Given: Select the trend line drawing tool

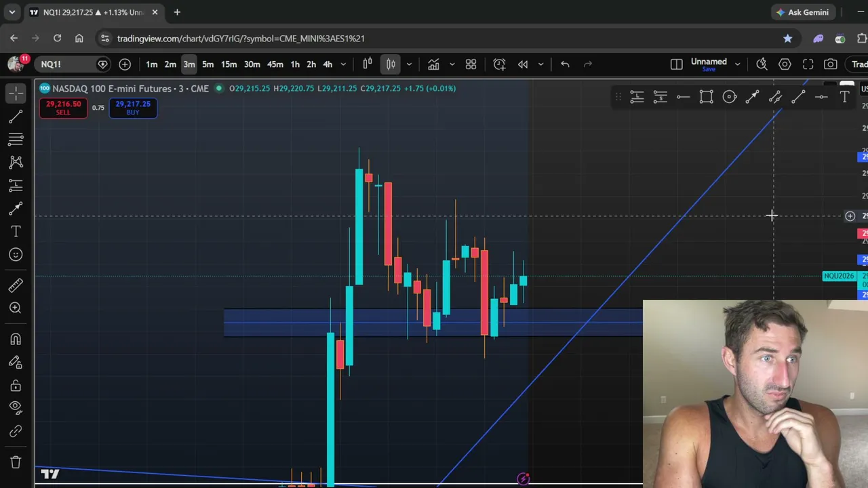Looking at the screenshot, I should point(16,117).
